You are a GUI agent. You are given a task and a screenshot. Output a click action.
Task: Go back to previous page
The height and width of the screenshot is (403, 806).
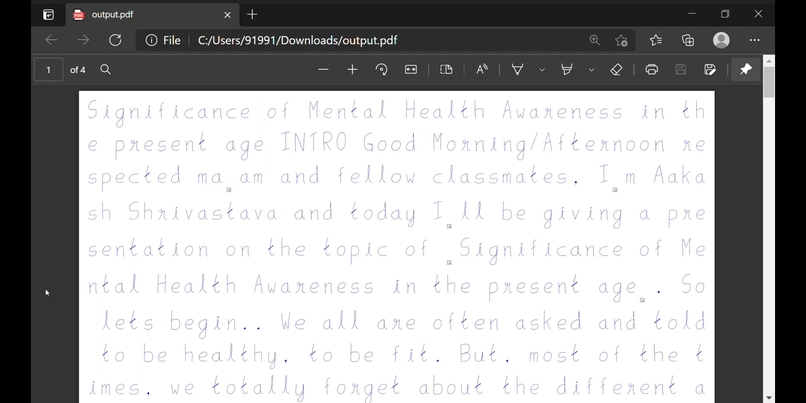[51, 40]
